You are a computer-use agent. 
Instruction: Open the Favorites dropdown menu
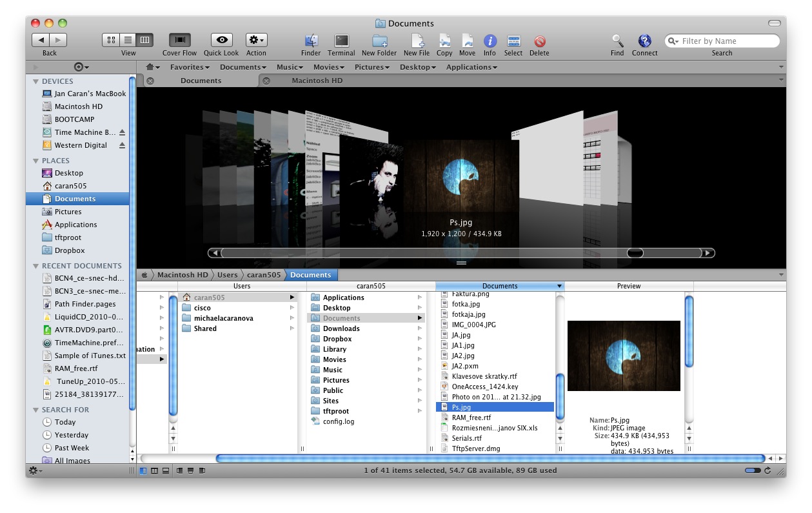(x=190, y=67)
